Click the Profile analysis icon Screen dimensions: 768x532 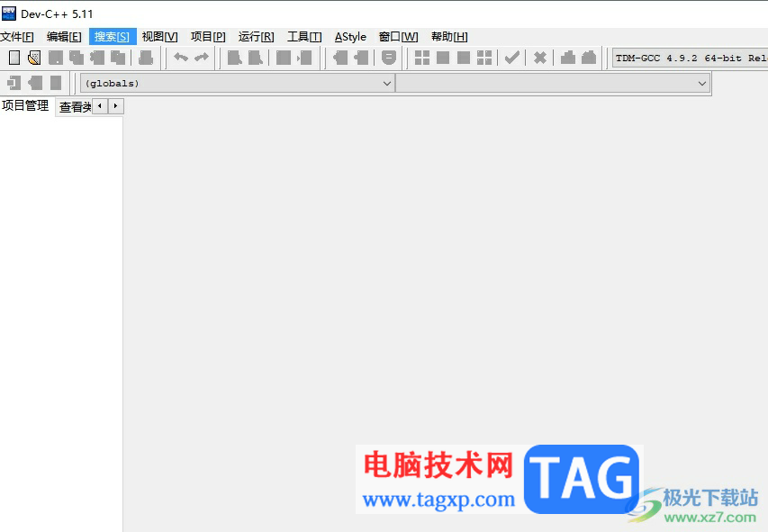[568, 58]
